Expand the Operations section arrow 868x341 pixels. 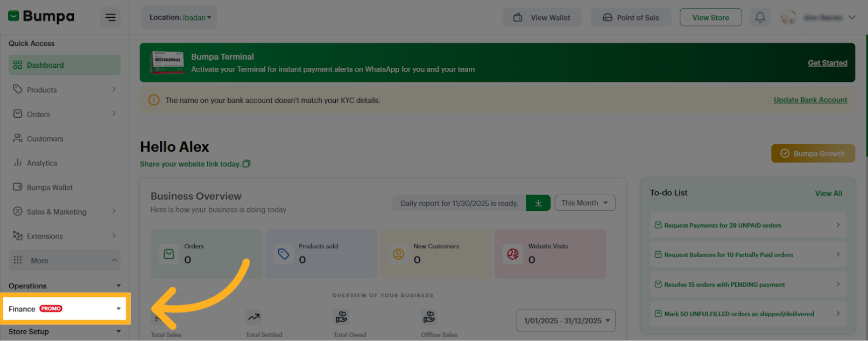[118, 286]
